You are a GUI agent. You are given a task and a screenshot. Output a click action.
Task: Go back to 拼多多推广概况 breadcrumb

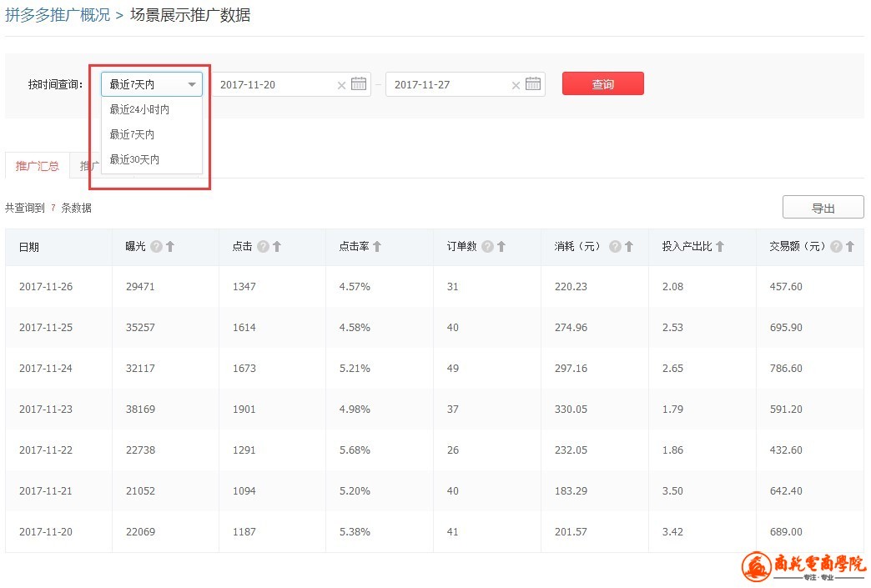click(58, 15)
